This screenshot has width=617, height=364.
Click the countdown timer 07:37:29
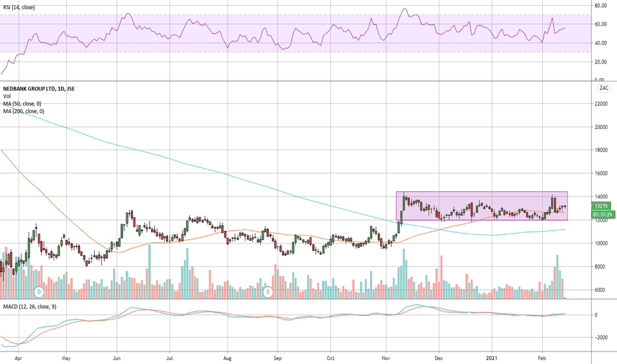click(602, 215)
